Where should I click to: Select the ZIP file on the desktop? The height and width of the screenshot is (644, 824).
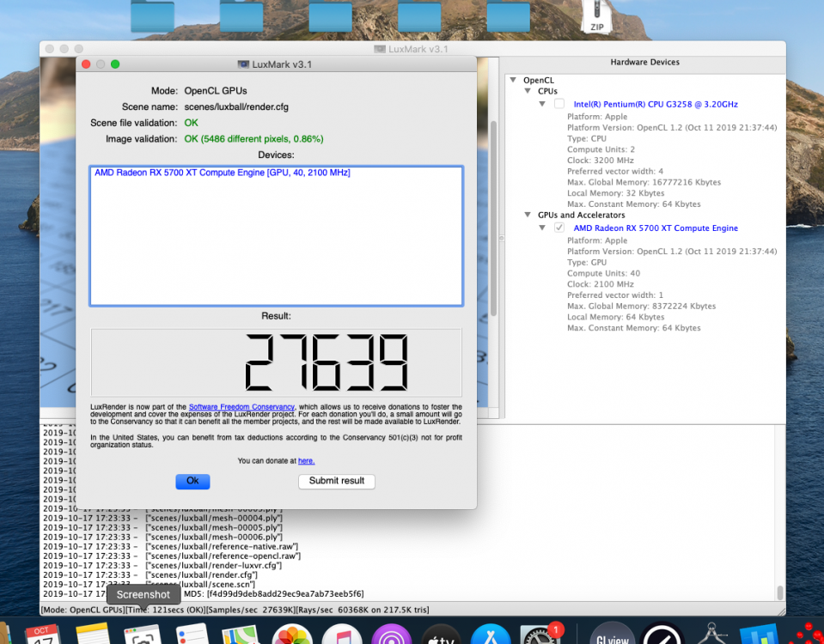[597, 17]
